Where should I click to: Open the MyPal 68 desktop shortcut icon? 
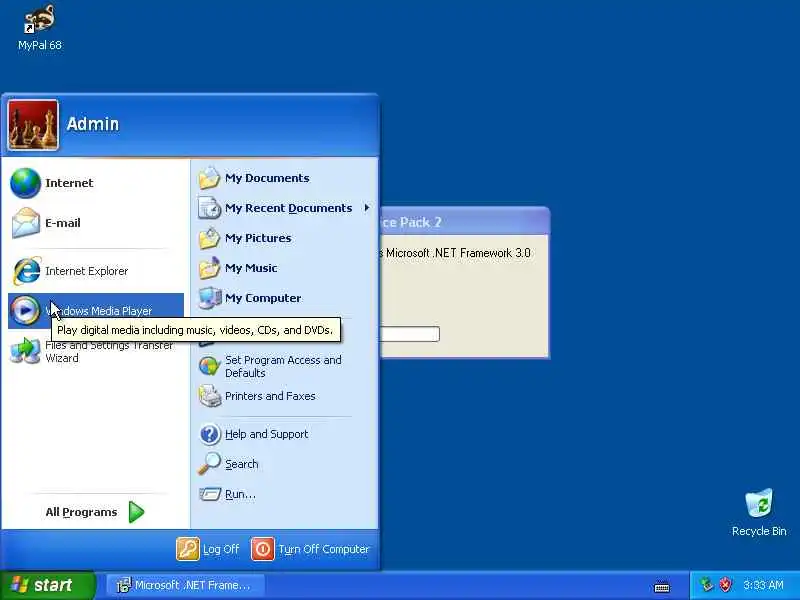tap(39, 19)
